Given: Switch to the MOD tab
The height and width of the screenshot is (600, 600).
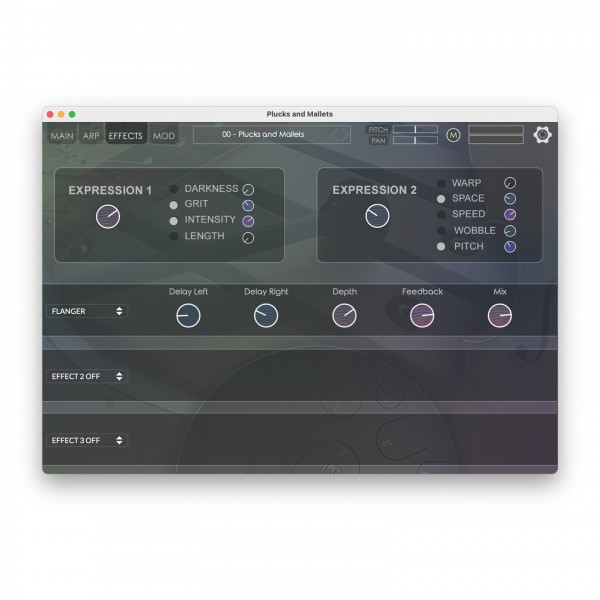Looking at the screenshot, I should 164,136.
